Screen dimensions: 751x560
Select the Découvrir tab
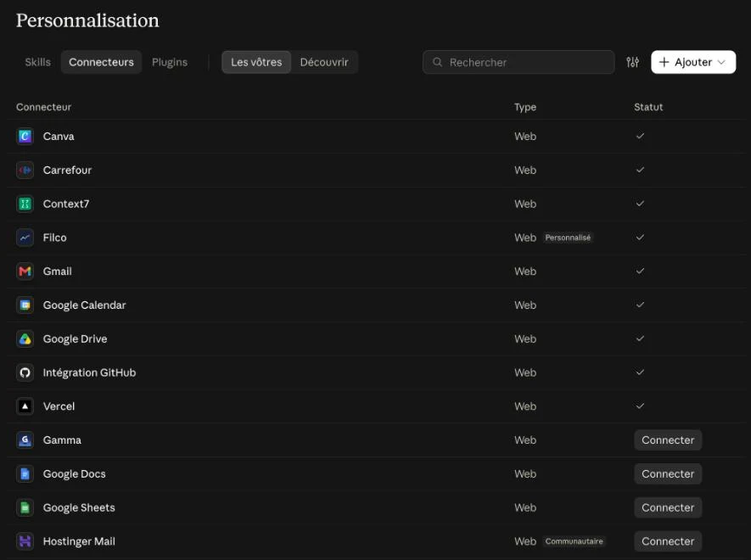[x=324, y=62]
